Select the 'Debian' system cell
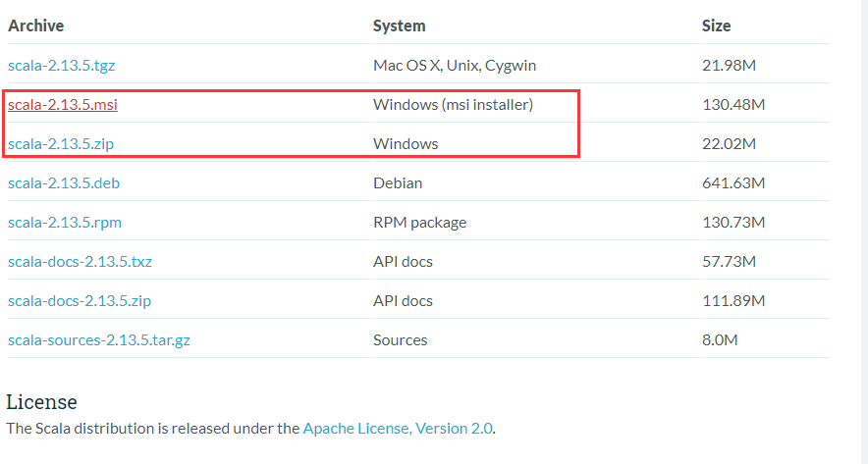 (398, 183)
